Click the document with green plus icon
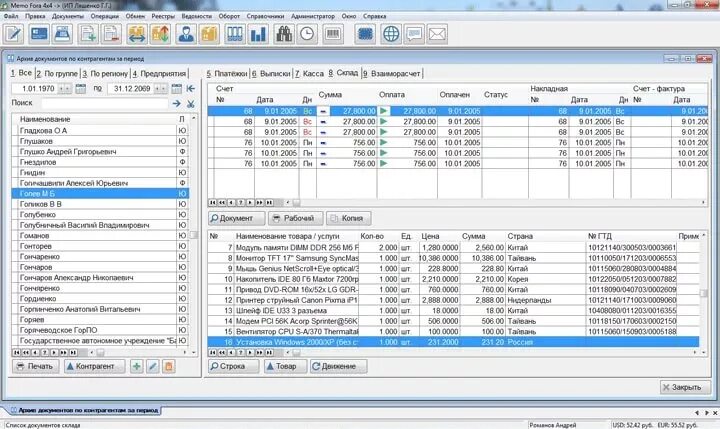This screenshot has height=429, width=720. (88, 34)
